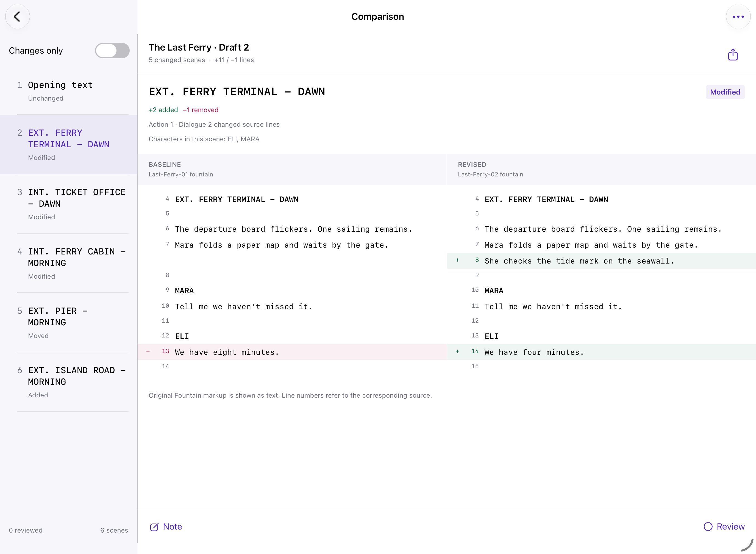Click the '0 reviewed' counter
This screenshot has height=554, width=756.
point(26,530)
